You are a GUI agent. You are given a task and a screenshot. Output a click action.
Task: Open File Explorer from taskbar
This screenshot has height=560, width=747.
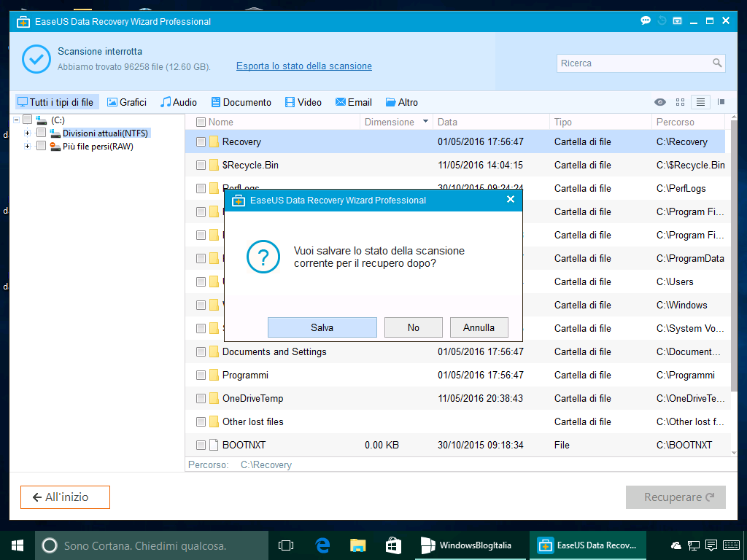coord(357,545)
